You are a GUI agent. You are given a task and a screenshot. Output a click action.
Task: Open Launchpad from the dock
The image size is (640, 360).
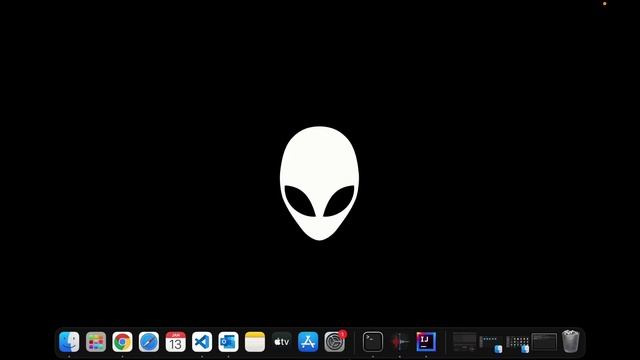[96, 342]
